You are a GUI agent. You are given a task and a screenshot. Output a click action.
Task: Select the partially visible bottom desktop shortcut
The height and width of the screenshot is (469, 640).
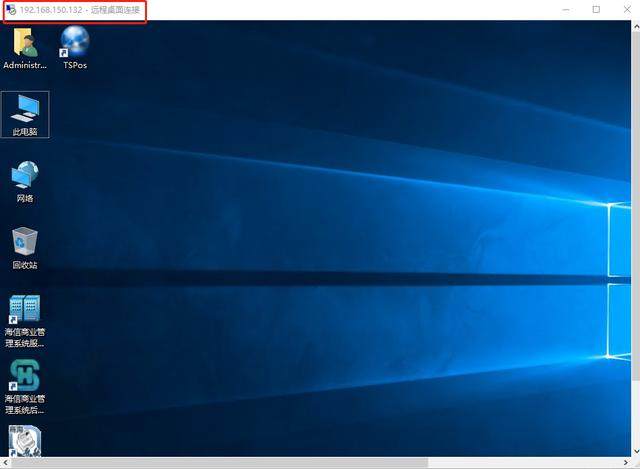[x=25, y=441]
